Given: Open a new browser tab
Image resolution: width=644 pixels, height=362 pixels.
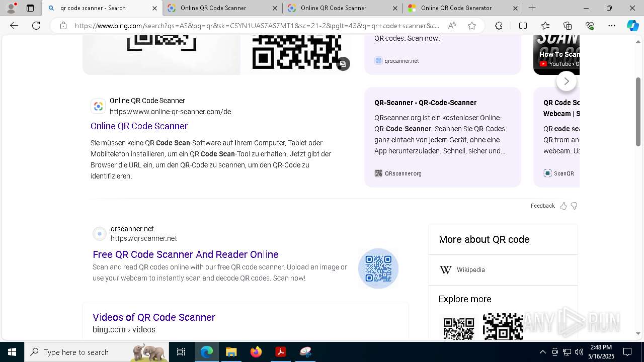Looking at the screenshot, I should click(532, 8).
